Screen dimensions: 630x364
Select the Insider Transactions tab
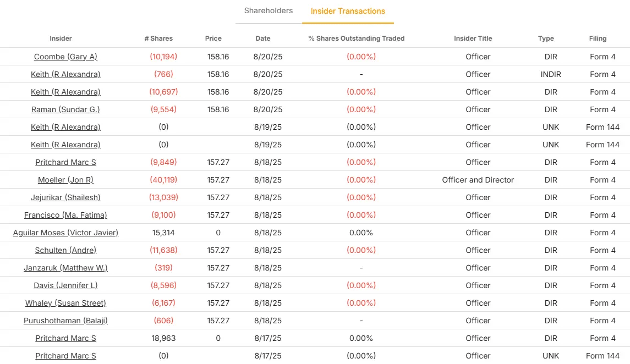click(x=348, y=12)
